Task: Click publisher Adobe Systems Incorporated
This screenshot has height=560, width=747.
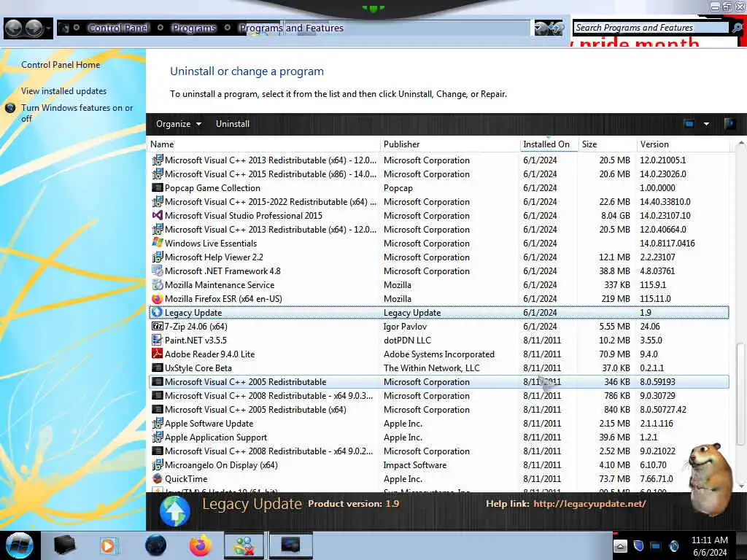Action: coord(438,354)
